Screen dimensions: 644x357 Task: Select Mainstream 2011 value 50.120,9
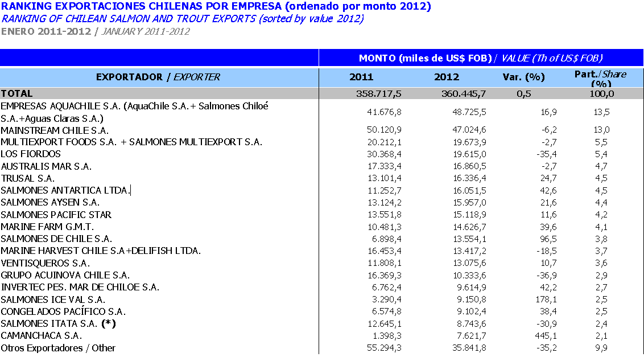pyautogui.click(x=384, y=130)
